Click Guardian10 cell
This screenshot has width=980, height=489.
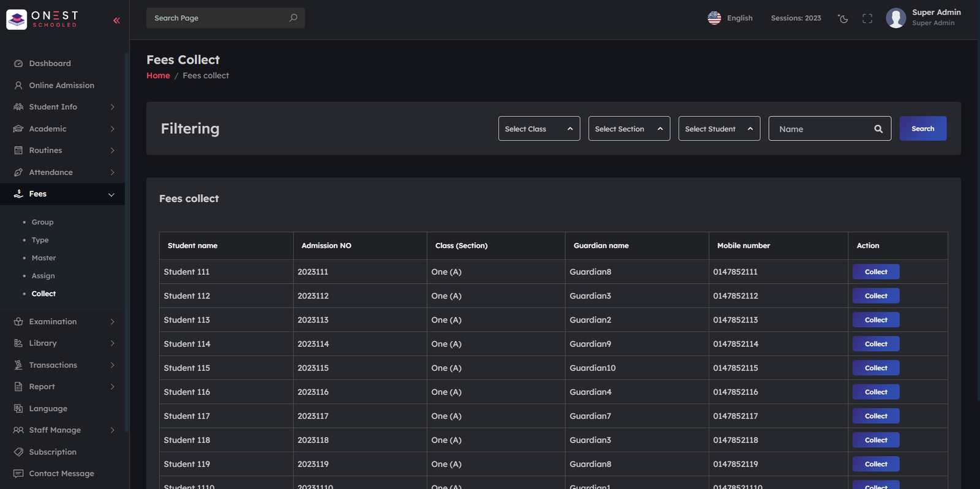(x=637, y=368)
